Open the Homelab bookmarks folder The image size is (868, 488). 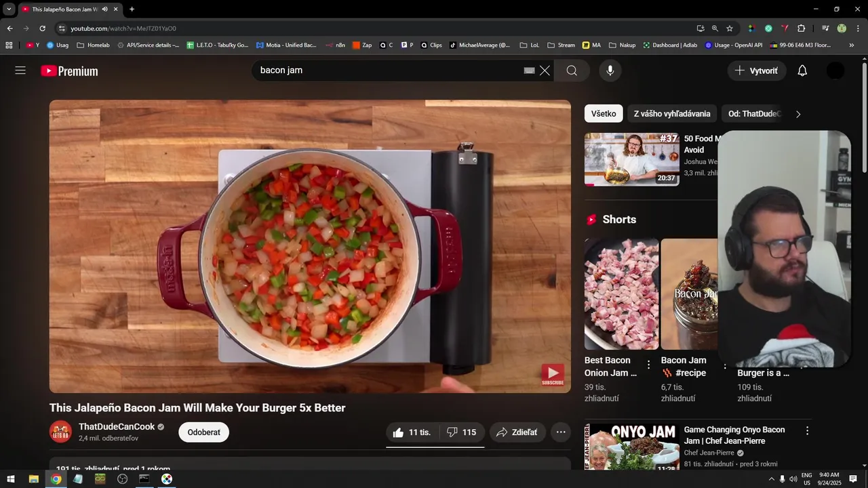click(x=93, y=45)
